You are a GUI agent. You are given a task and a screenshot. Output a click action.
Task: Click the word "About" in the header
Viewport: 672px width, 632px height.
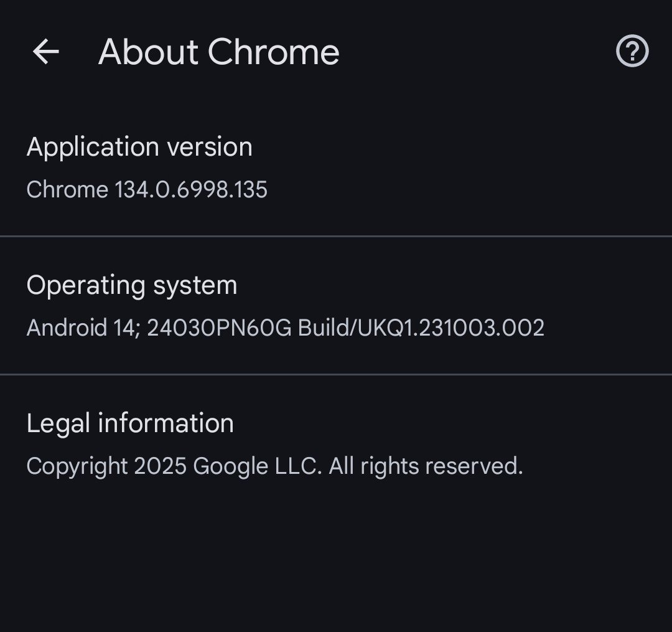click(148, 52)
